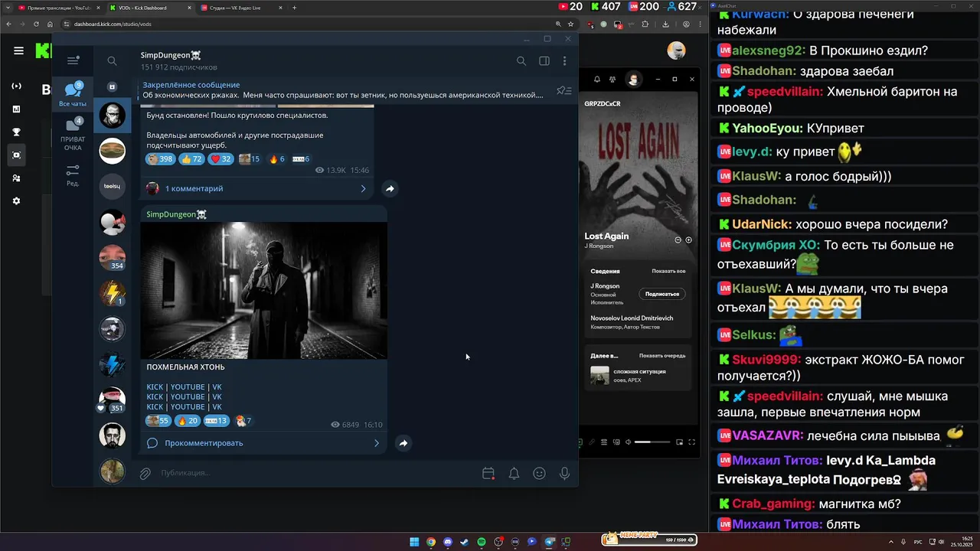Open Chrome extensions puzzle icon
The image size is (980, 551).
[x=645, y=24]
